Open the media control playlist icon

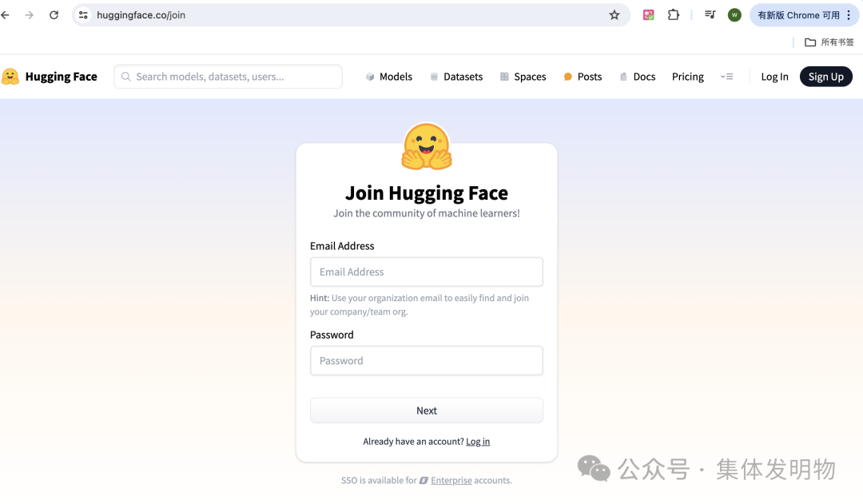(710, 15)
